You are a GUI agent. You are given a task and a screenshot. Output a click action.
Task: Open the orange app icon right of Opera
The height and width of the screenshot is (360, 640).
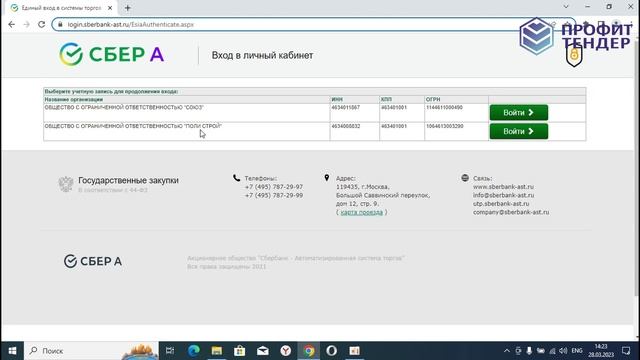[x=354, y=351]
